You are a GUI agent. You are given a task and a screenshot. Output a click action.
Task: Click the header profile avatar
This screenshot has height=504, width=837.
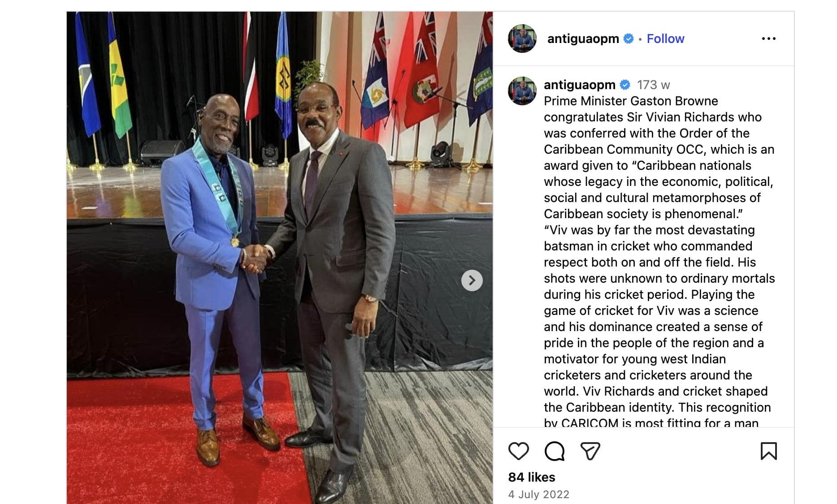coord(522,39)
